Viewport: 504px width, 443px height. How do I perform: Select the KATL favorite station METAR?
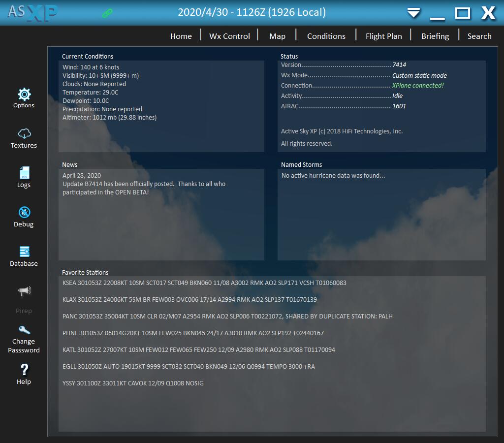pyautogui.click(x=199, y=350)
